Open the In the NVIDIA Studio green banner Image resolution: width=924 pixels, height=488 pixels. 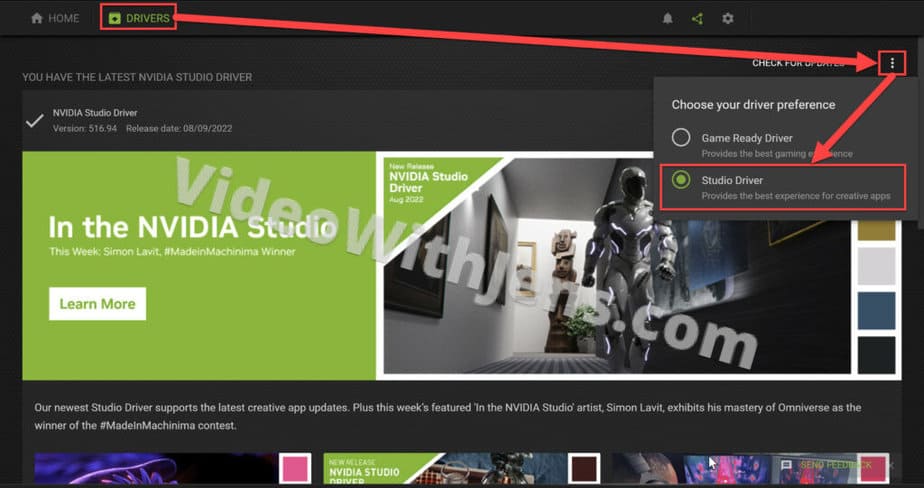coord(199,266)
